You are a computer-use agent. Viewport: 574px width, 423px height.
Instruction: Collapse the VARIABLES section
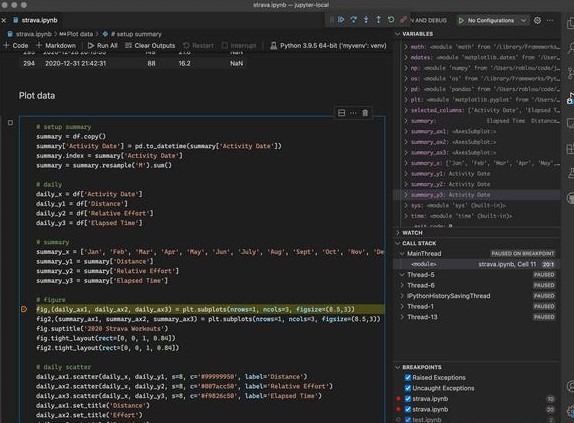click(x=398, y=34)
